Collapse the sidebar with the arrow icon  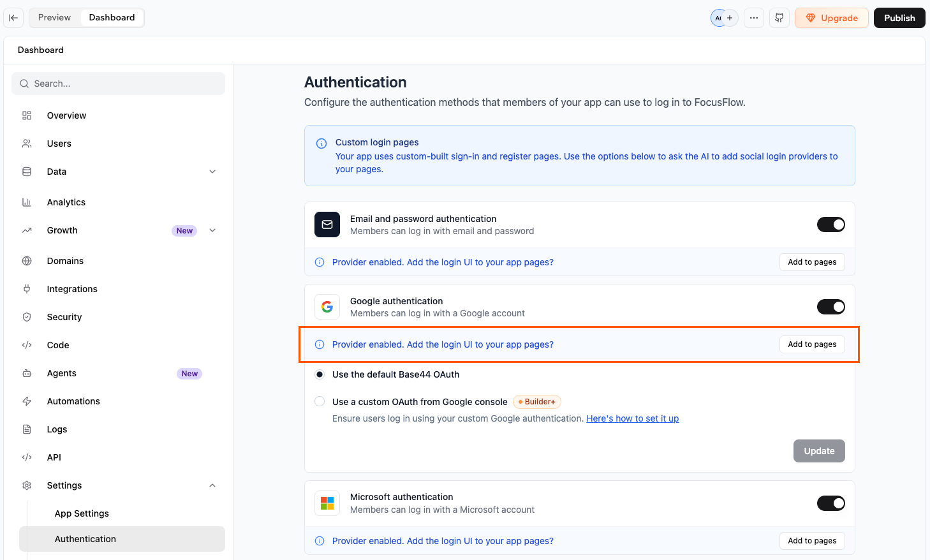click(13, 18)
